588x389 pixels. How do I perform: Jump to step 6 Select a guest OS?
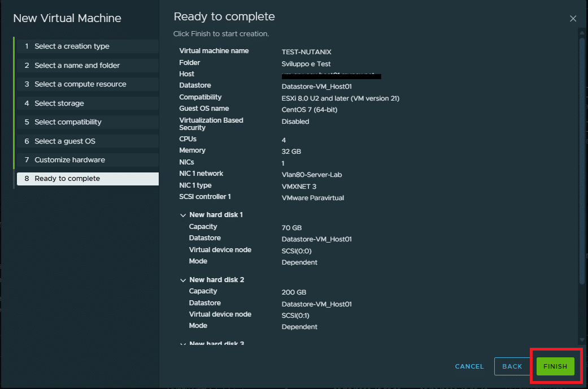(x=64, y=141)
